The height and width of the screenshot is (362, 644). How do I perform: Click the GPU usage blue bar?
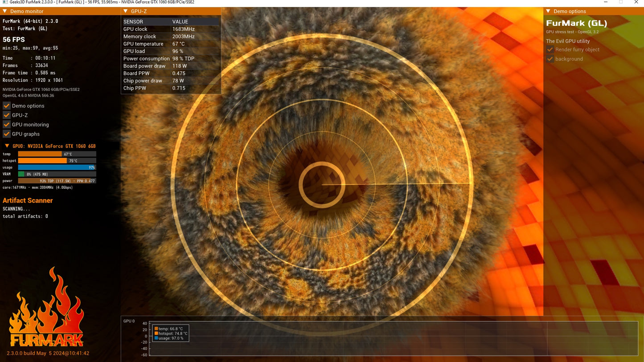(57, 167)
